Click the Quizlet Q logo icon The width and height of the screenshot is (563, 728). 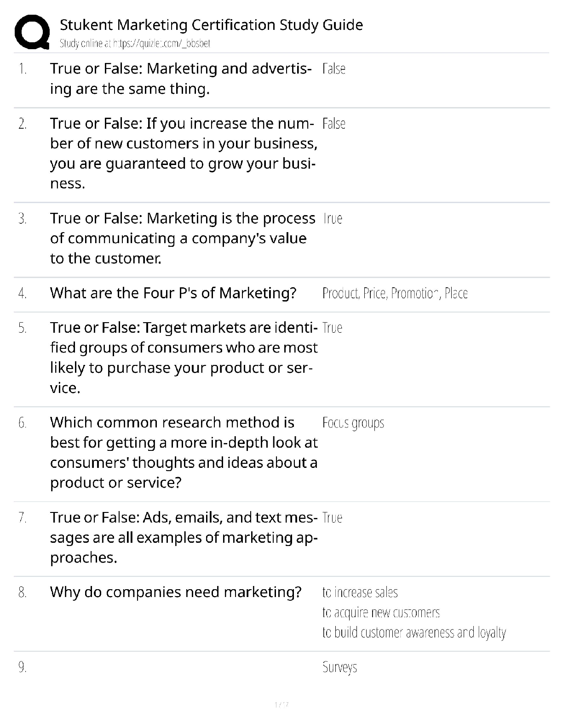(x=32, y=32)
